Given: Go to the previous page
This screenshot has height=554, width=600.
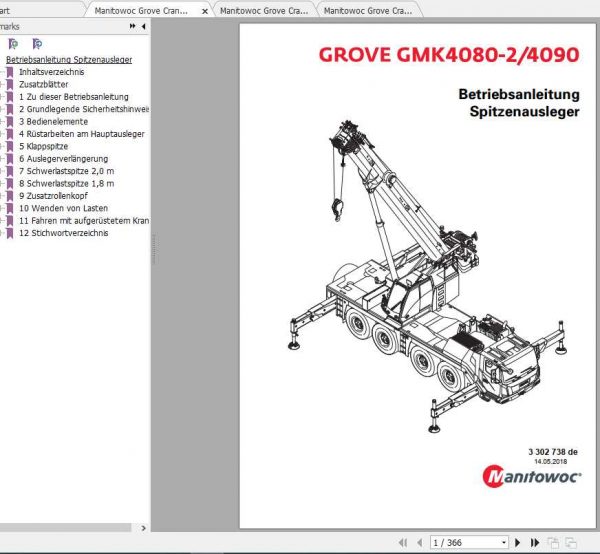Looking at the screenshot, I should click(420, 542).
